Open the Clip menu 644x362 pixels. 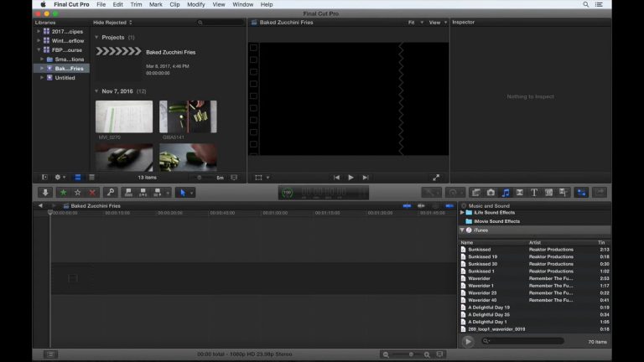174,4
